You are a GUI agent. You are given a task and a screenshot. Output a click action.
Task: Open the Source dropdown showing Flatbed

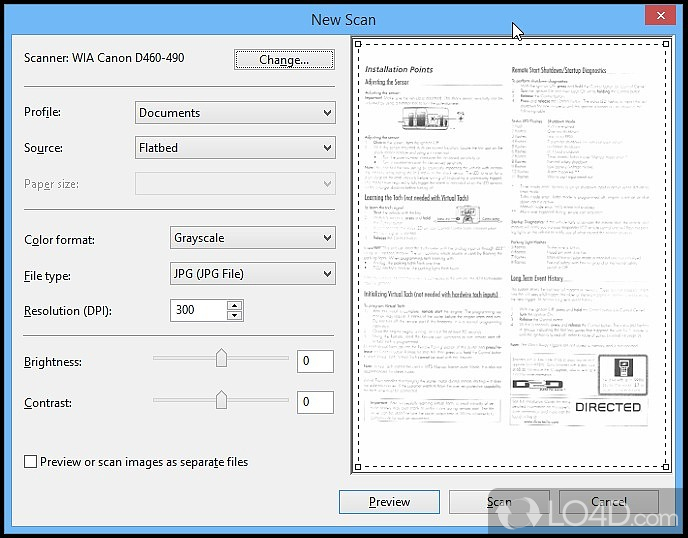(235, 147)
